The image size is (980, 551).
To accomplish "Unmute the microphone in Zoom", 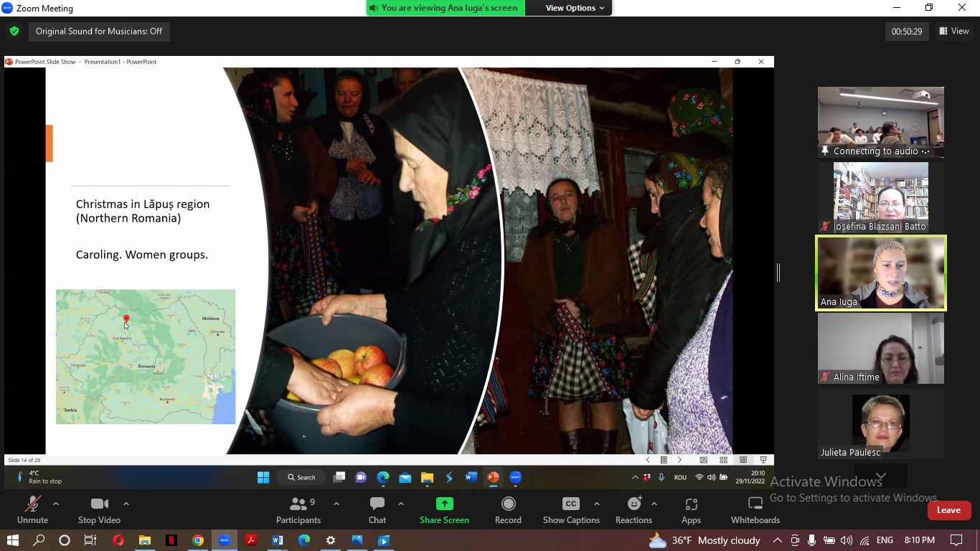I will click(32, 510).
